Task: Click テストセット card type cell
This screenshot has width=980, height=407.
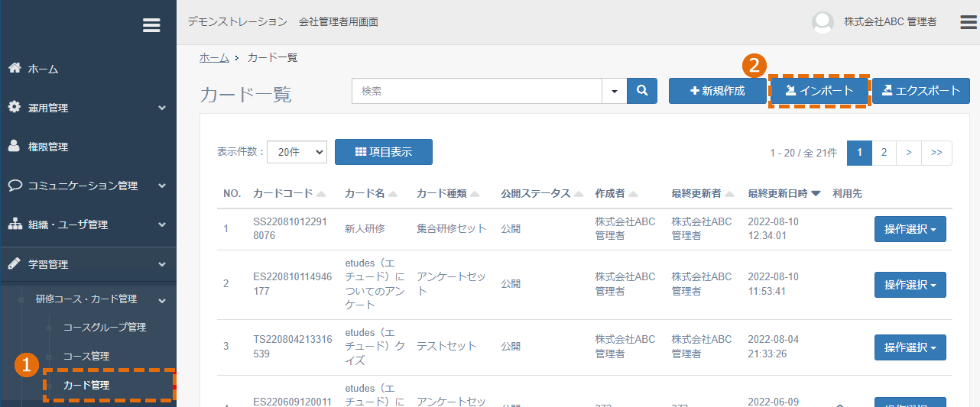Action: coord(447,346)
